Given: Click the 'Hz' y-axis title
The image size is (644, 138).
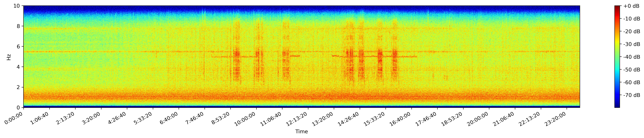Looking at the screenshot, I should [x=9, y=57].
